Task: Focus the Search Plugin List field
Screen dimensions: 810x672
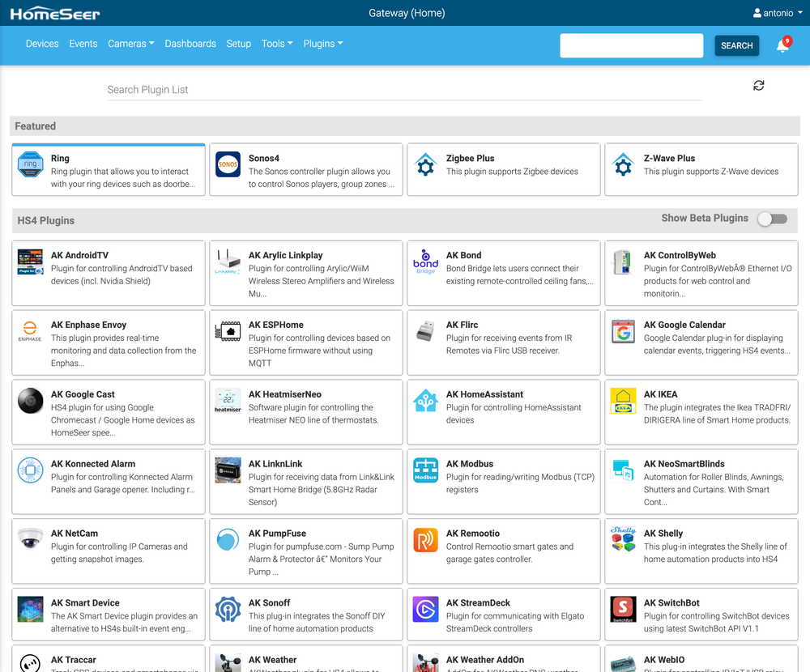Action: pyautogui.click(x=404, y=90)
